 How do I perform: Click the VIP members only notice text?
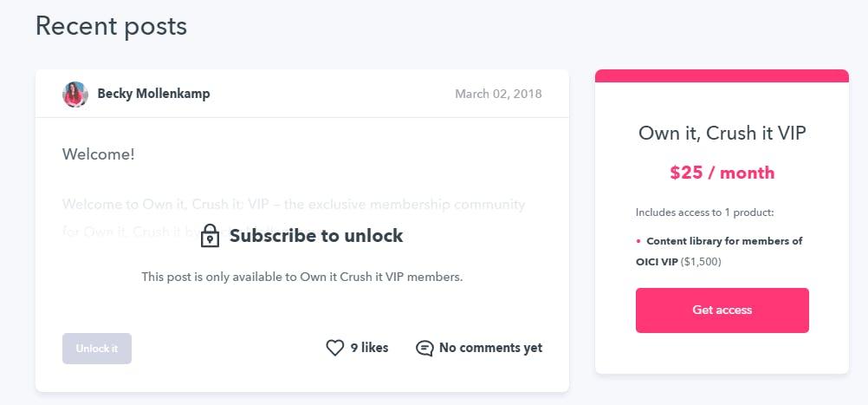coord(301,277)
